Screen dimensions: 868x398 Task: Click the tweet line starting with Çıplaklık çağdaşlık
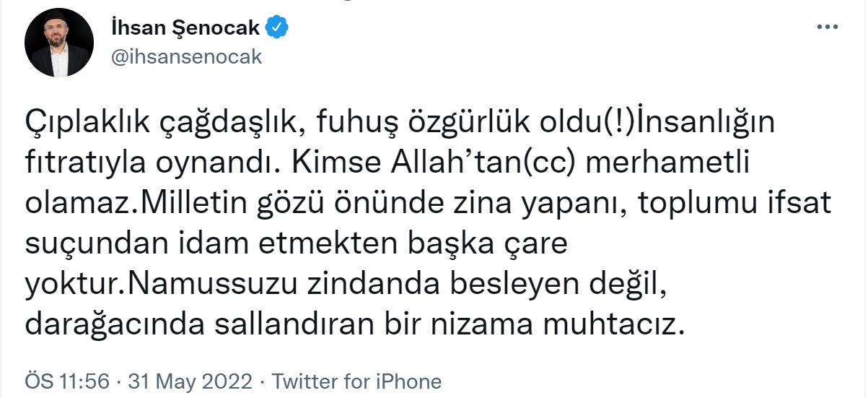pyautogui.click(x=399, y=124)
